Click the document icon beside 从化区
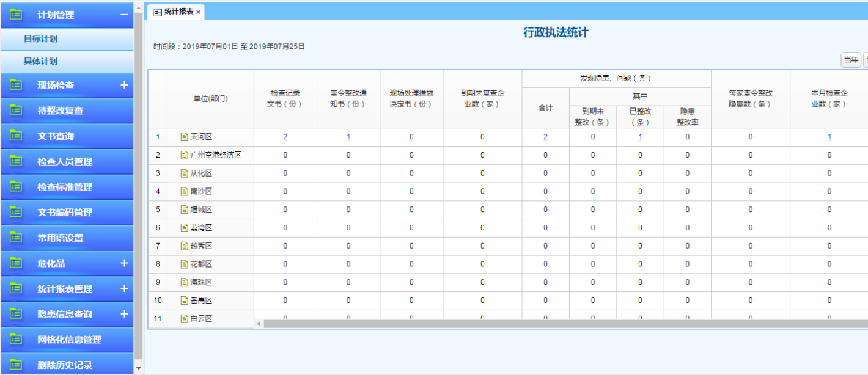Image resolution: width=868 pixels, height=375 pixels. click(185, 173)
